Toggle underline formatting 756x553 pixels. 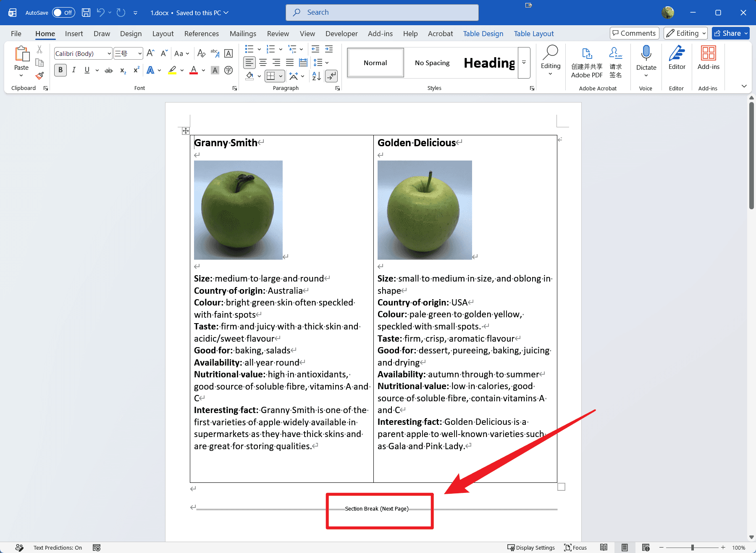click(x=87, y=70)
